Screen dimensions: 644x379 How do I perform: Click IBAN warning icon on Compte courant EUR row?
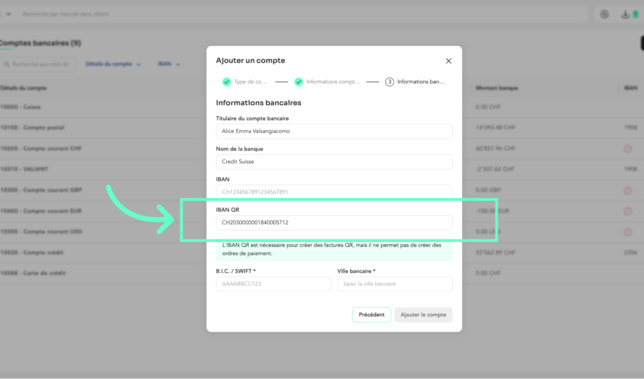[x=628, y=211]
